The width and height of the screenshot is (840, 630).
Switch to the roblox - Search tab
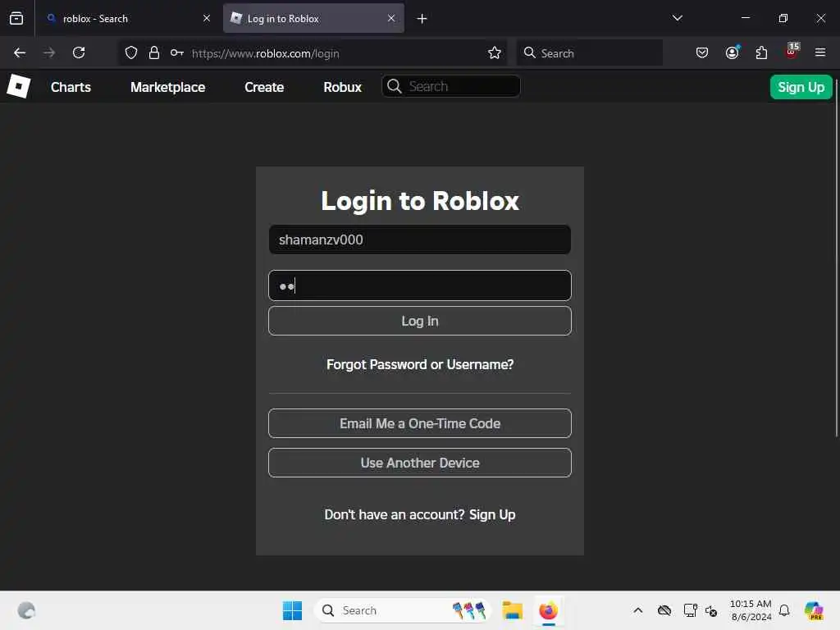click(x=129, y=18)
